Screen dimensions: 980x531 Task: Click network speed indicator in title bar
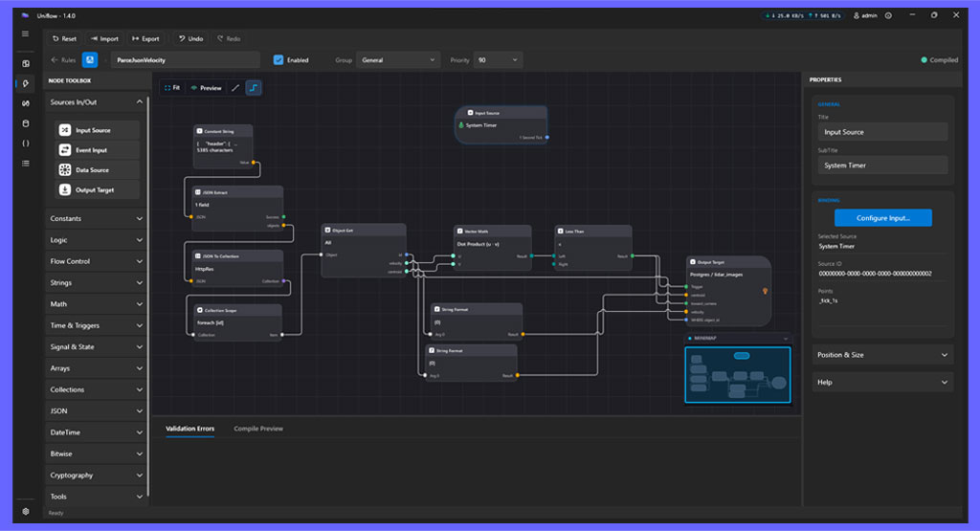pyautogui.click(x=804, y=15)
